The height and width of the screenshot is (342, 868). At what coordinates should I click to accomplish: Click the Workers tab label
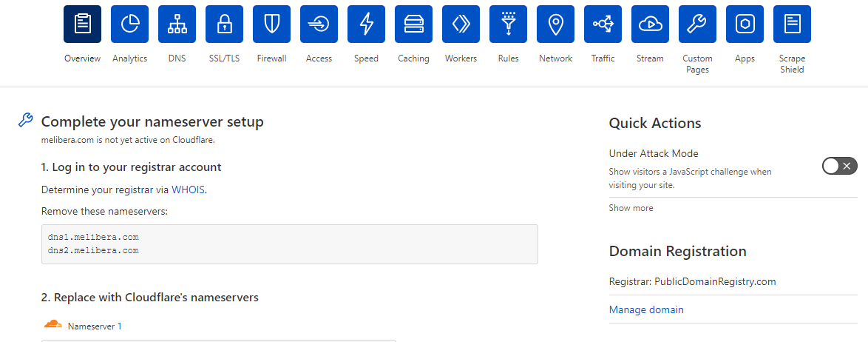click(x=461, y=58)
